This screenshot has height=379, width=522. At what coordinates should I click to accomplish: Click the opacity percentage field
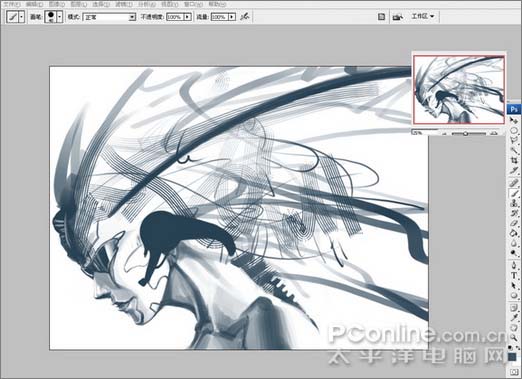click(175, 17)
